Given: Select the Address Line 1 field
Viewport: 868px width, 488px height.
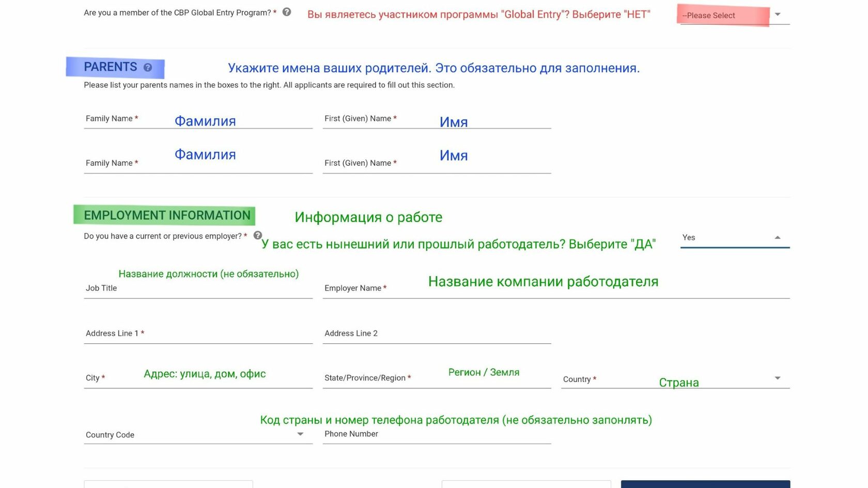Looking at the screenshot, I should click(198, 334).
